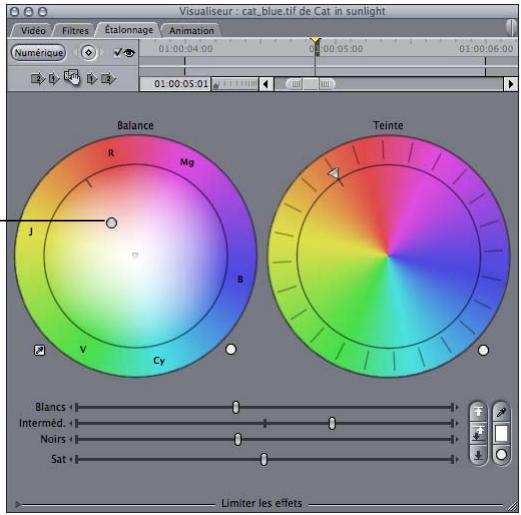Copy settings from second clip back
The image size is (521, 515).
tap(37, 79)
